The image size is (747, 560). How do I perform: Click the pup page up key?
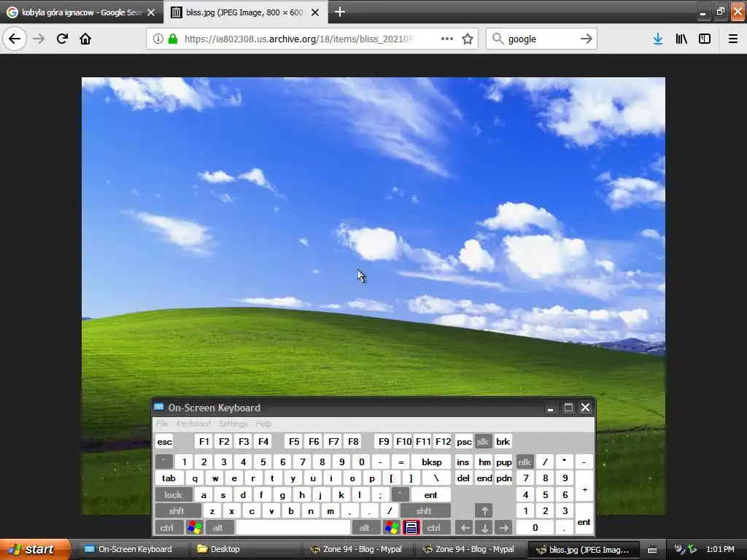point(503,462)
